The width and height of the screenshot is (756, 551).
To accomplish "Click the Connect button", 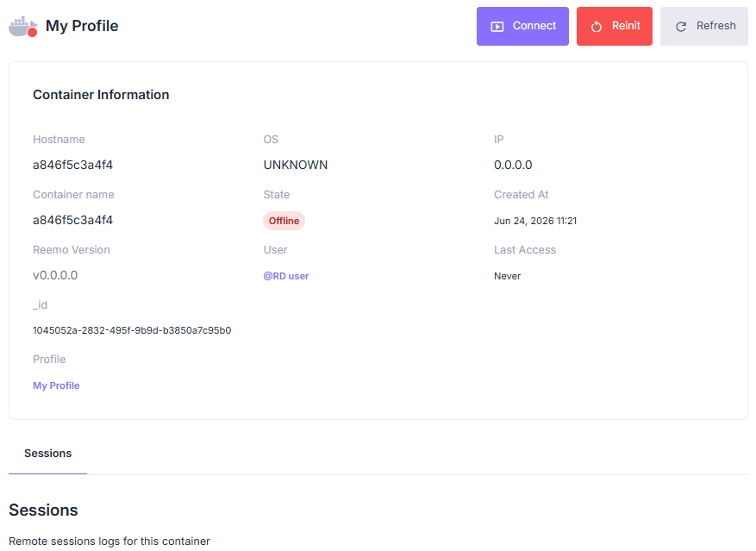I will pyautogui.click(x=522, y=26).
